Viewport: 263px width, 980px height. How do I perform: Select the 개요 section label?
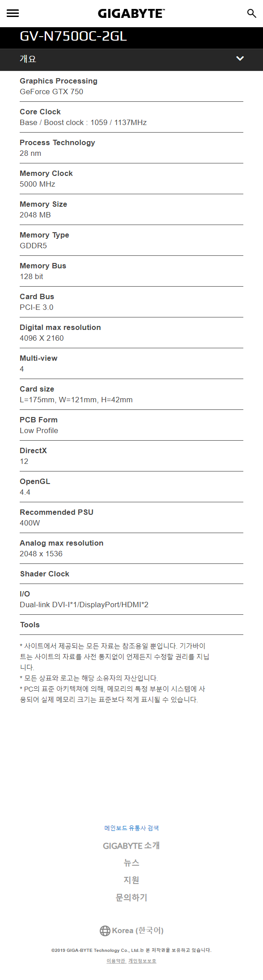[28, 59]
